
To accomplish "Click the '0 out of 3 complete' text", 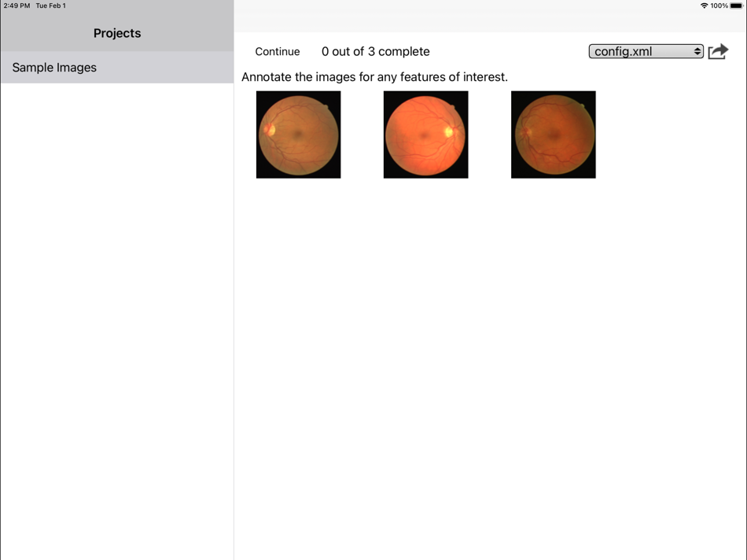I will click(x=375, y=51).
